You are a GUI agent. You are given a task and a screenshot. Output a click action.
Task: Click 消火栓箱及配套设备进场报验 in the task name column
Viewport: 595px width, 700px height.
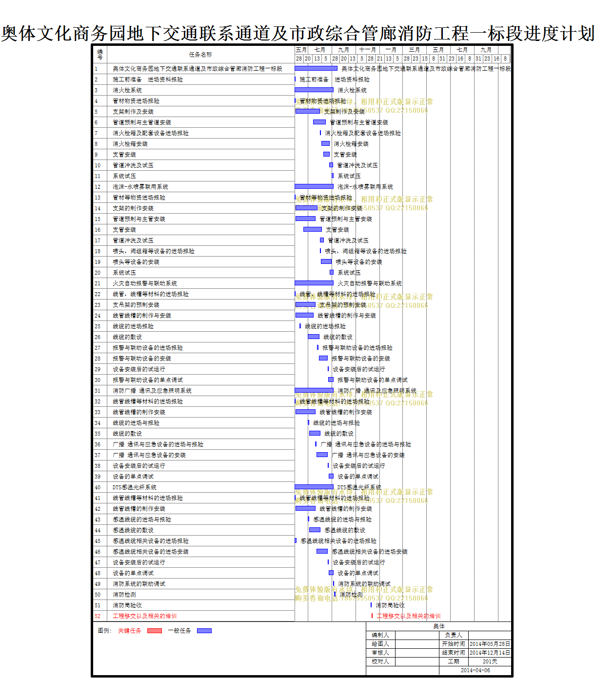(151, 133)
